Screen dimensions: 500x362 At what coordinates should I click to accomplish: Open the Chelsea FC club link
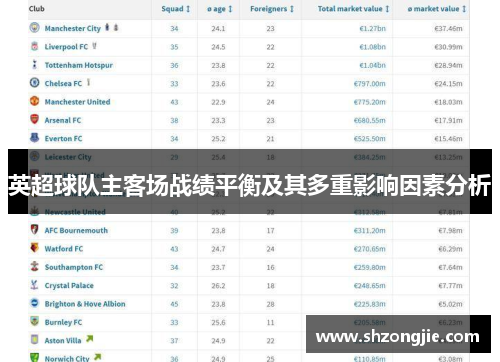point(63,84)
